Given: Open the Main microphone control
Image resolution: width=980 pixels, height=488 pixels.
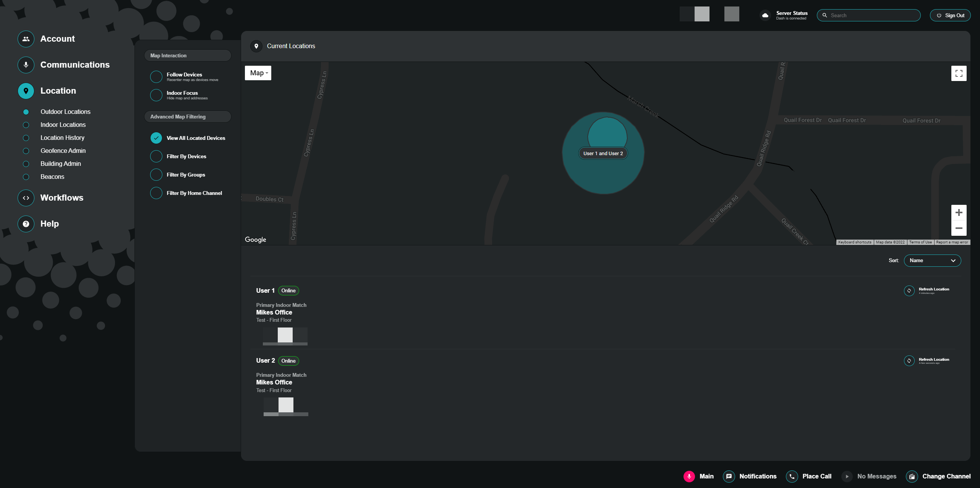Looking at the screenshot, I should [x=689, y=476].
